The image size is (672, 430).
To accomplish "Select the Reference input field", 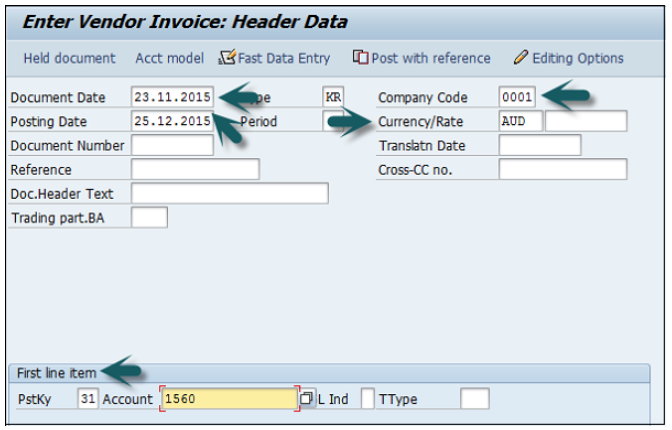I will (195, 170).
